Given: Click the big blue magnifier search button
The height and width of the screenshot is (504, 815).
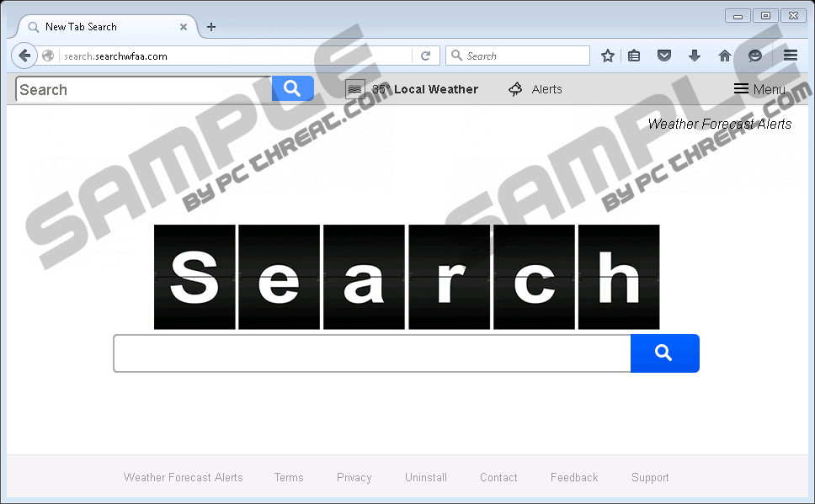Looking at the screenshot, I should click(665, 353).
